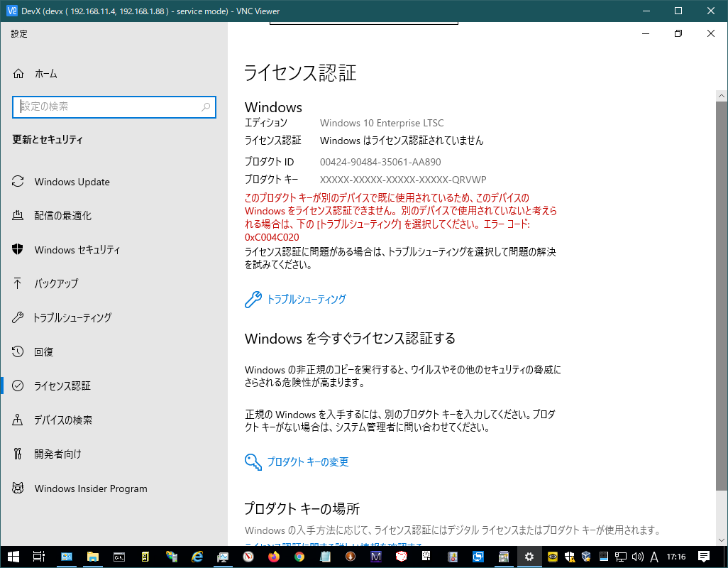Toggle IME input mode A indicator

pyautogui.click(x=654, y=557)
